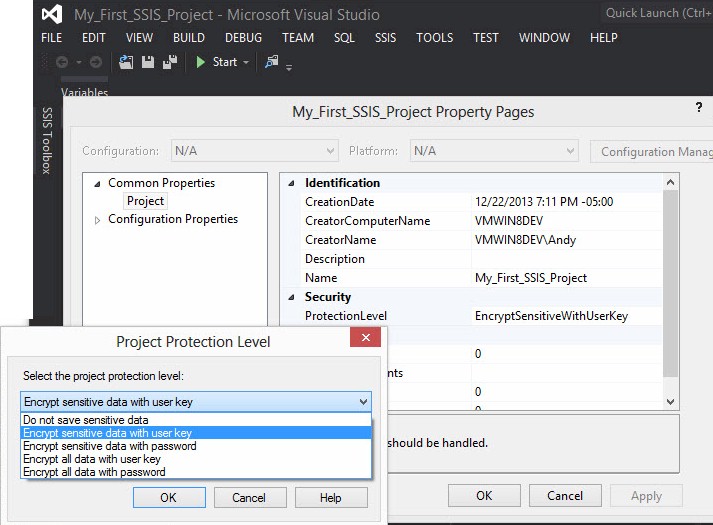Viewport: 713px width, 525px height.
Task: Open the SSIS Toolbox side tab
Action: pyautogui.click(x=47, y=140)
